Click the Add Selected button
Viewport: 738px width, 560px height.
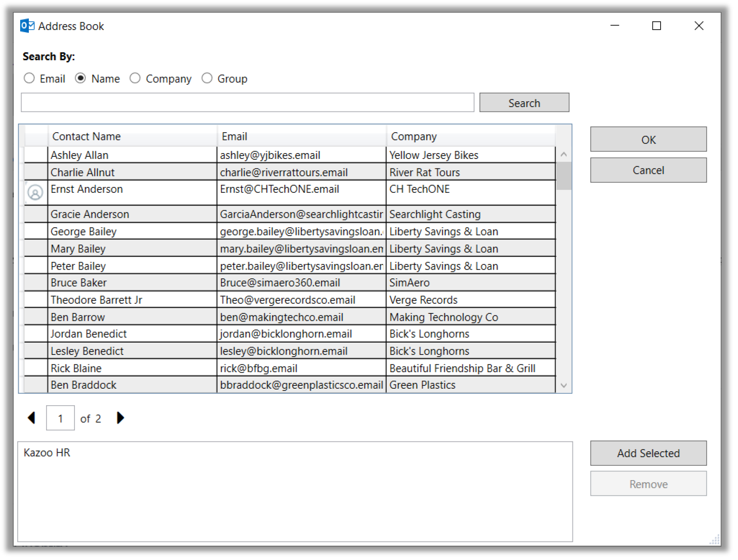(x=648, y=453)
